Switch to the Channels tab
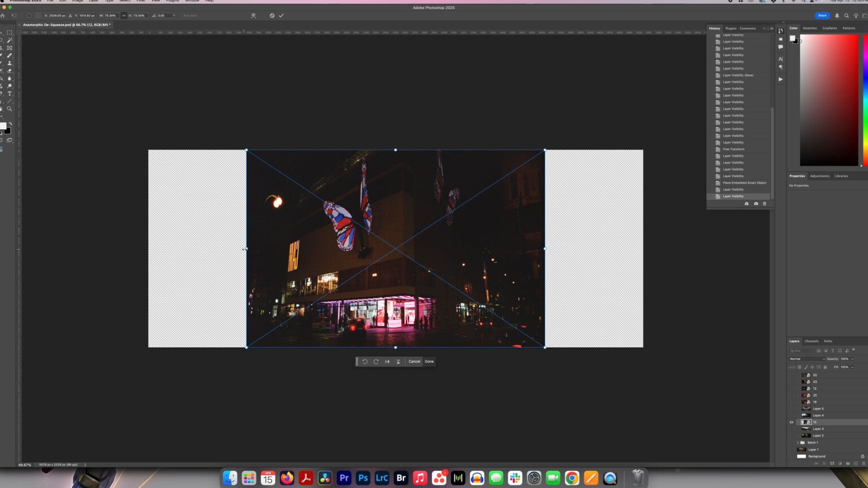Screen dimensions: 868x488 click(811, 341)
